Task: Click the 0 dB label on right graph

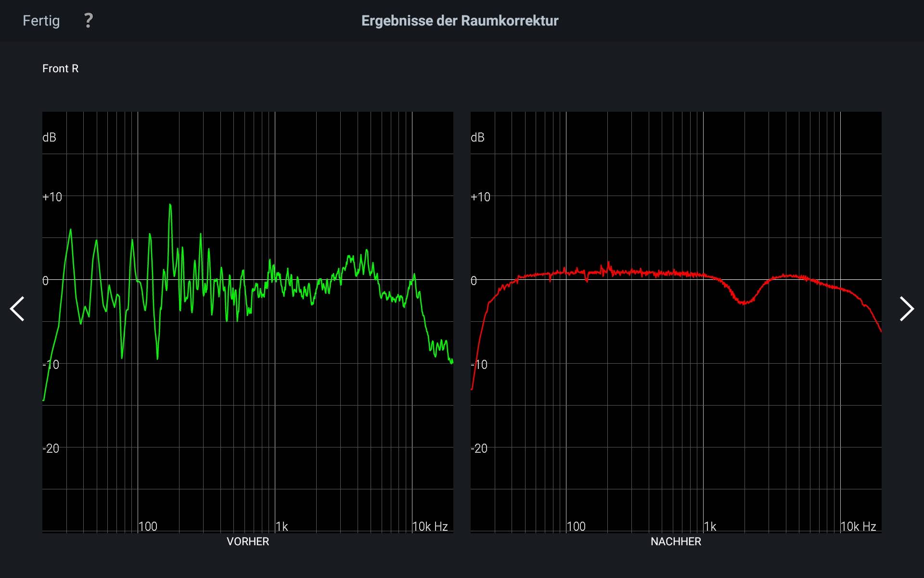Action: (474, 281)
